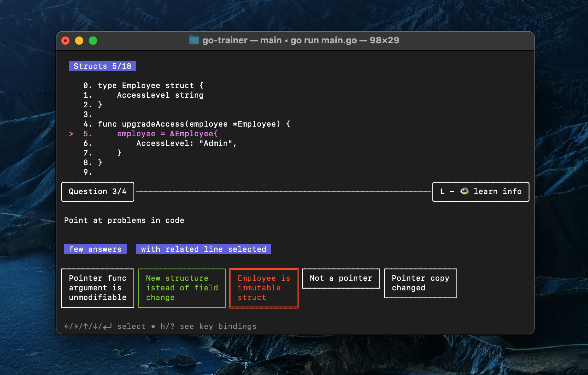
Task: Choose the 'Pointer copy changed' answer
Action: [x=420, y=283]
